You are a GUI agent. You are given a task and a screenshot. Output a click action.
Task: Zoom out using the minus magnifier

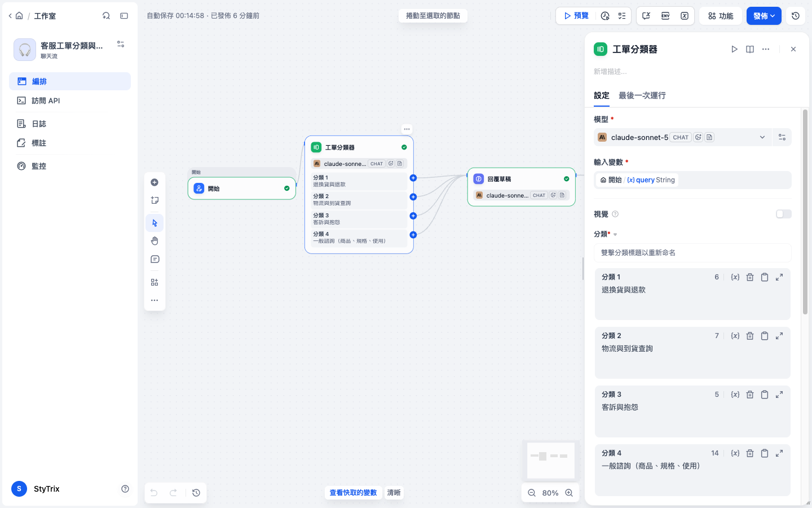pyautogui.click(x=532, y=493)
